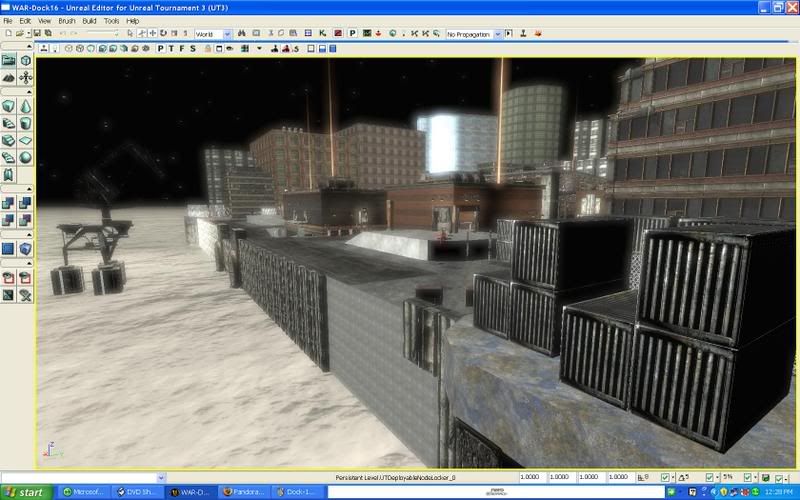
Task: Click CSG Intersect button
Action: click(8, 220)
